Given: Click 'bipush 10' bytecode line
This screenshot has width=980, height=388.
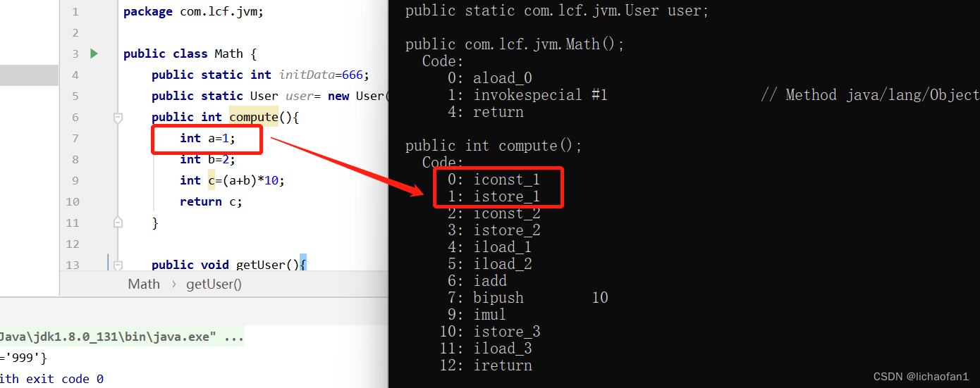Looking at the screenshot, I should (527, 298).
